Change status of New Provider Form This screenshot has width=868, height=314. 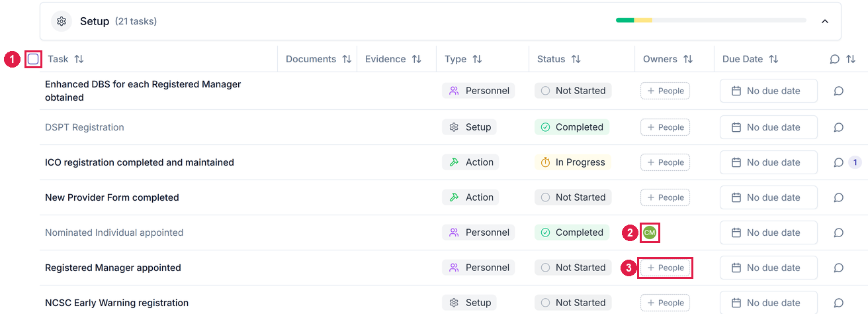tap(573, 197)
